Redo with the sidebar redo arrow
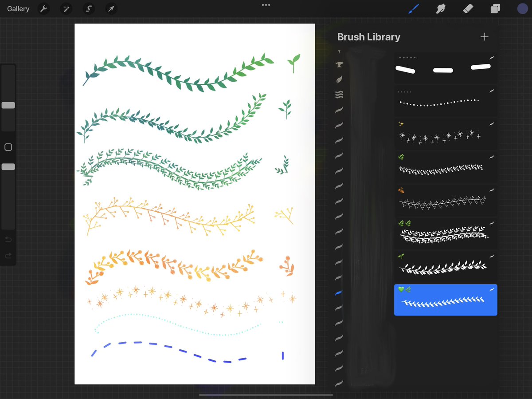 [8, 256]
